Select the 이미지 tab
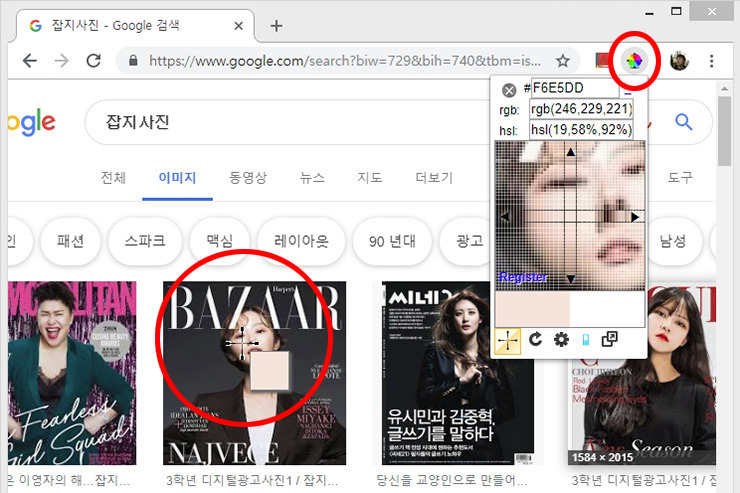The width and height of the screenshot is (740, 493). [177, 178]
